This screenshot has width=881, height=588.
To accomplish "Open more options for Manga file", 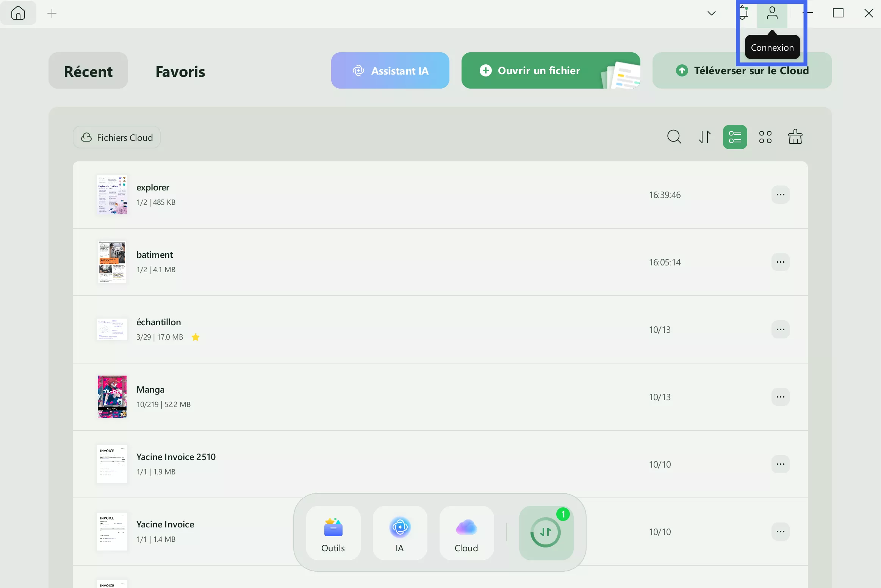I will pyautogui.click(x=780, y=397).
